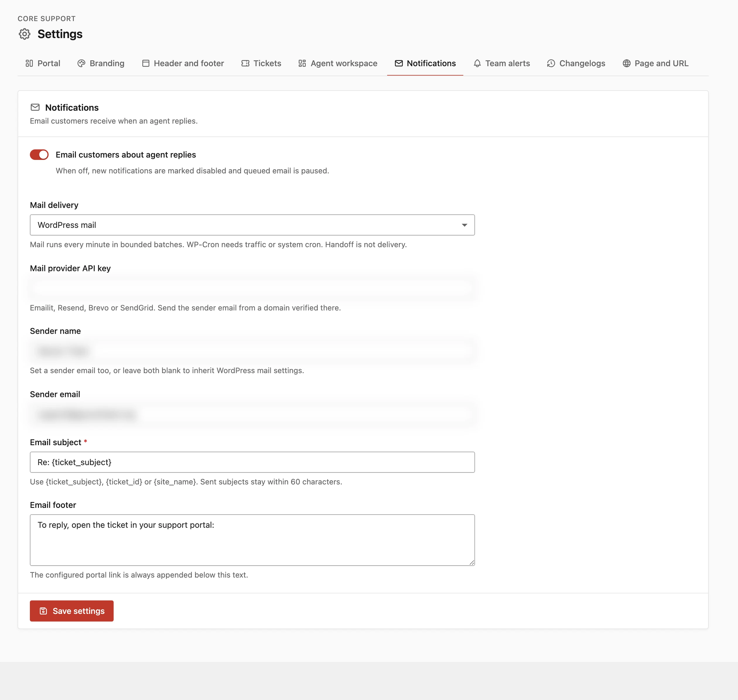Click the Header and footer layout icon
Screen dimensions: 738x700
click(x=146, y=64)
